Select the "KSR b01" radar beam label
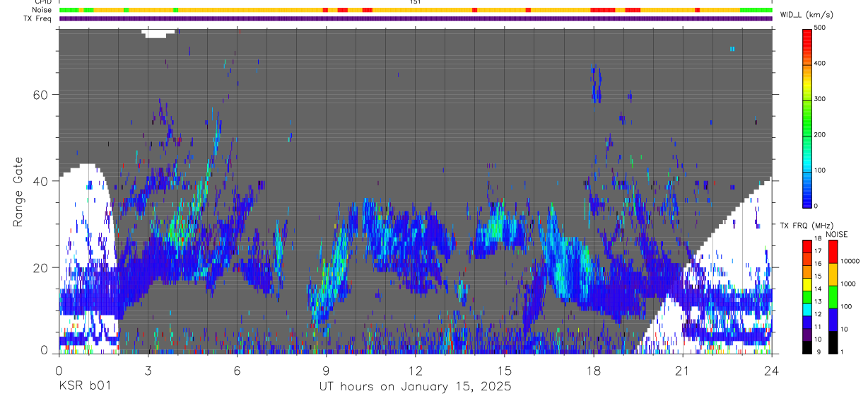This screenshot has height=401, width=868. pyautogui.click(x=85, y=387)
